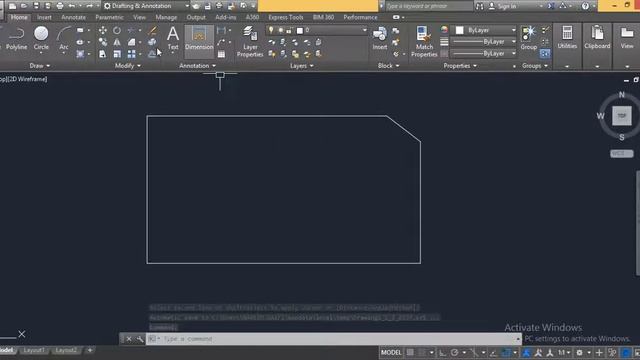
Task: Click the Move tool in Modify panel
Action: point(102,30)
